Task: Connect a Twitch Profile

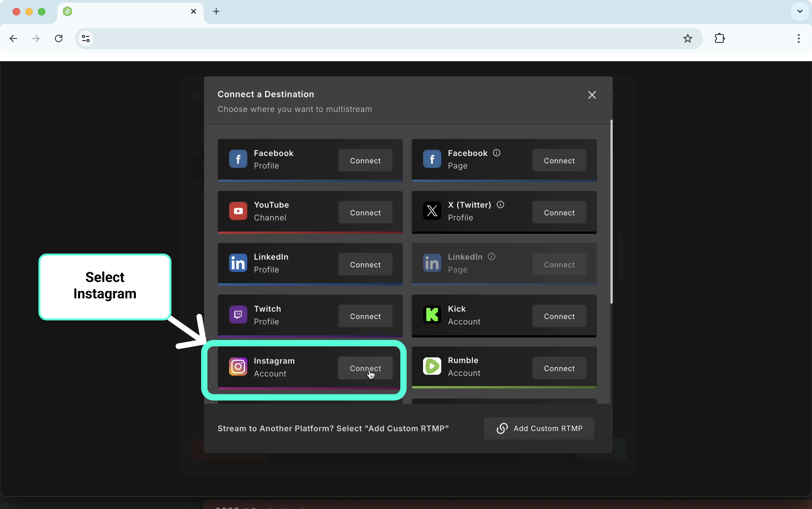Action: (x=365, y=316)
